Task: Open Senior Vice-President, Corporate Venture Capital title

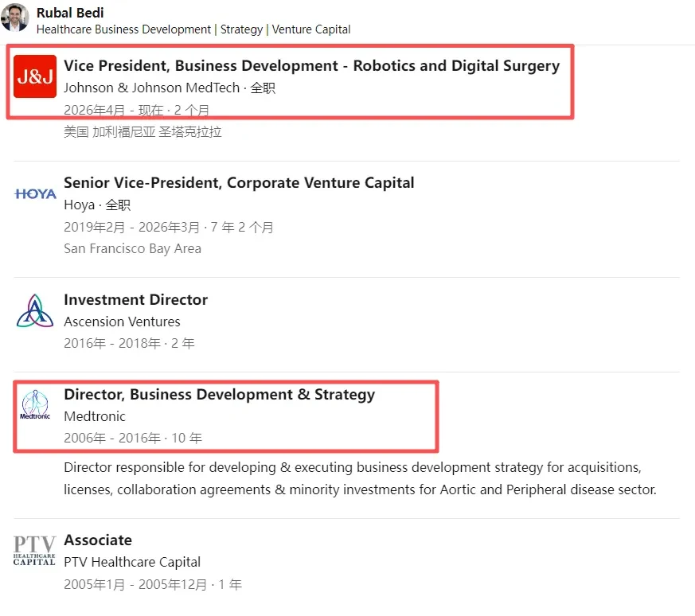Action: tap(239, 182)
